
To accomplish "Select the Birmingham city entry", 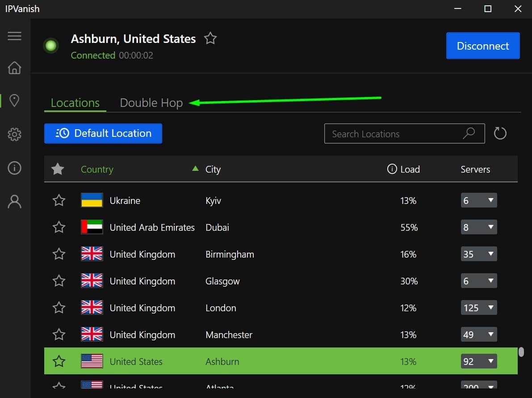I will (230, 254).
